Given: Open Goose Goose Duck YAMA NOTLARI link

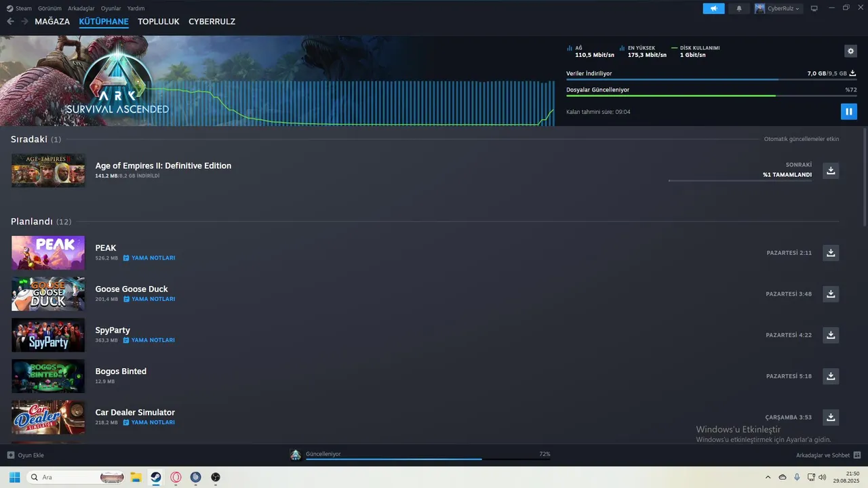Looking at the screenshot, I should [x=149, y=299].
